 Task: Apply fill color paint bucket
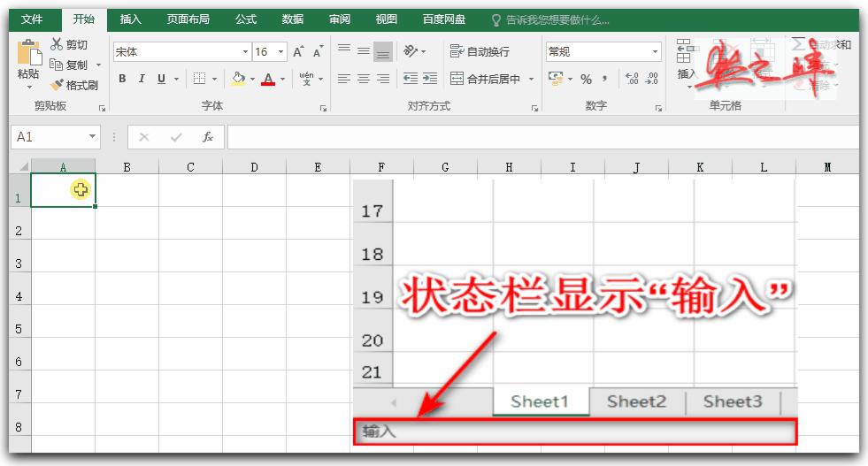(x=238, y=80)
